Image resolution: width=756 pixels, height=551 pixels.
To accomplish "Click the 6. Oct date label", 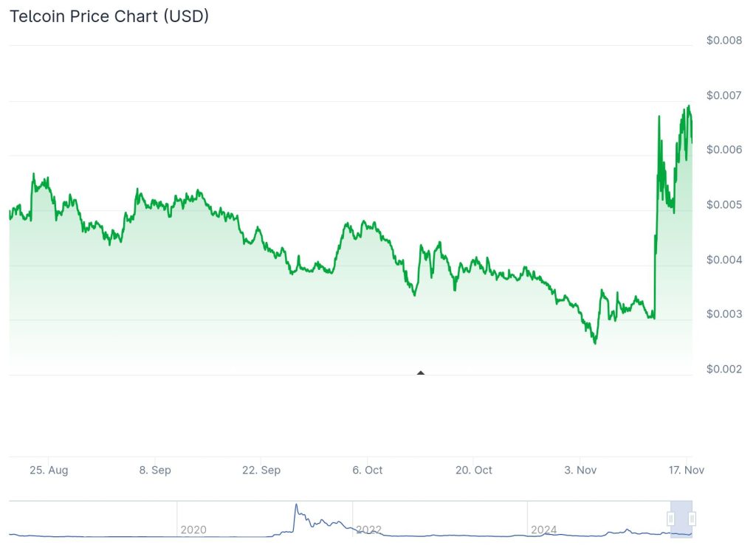I will (x=367, y=470).
